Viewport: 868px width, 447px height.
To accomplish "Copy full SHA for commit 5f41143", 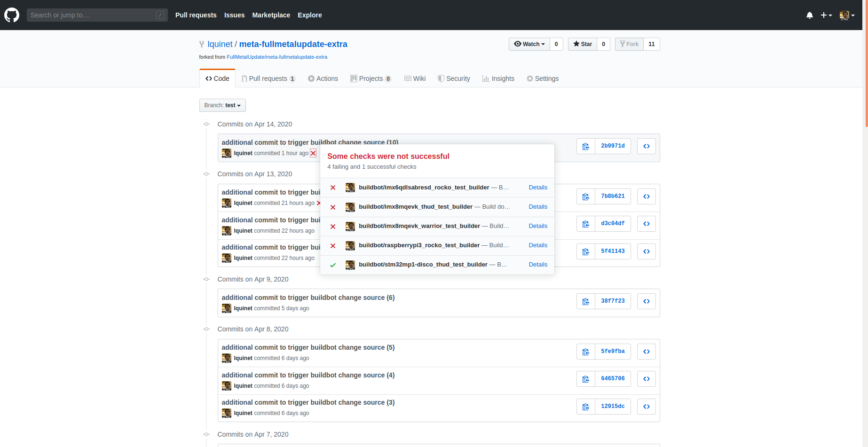I will (x=586, y=251).
